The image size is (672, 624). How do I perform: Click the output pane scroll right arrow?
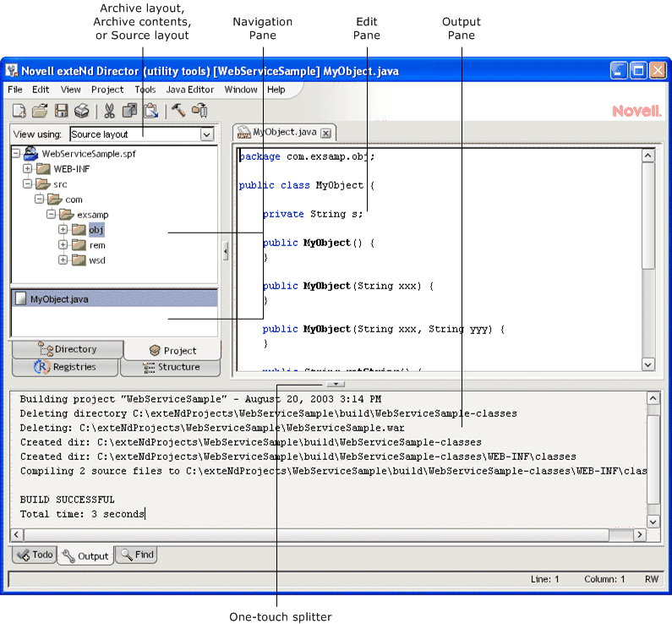(640, 534)
